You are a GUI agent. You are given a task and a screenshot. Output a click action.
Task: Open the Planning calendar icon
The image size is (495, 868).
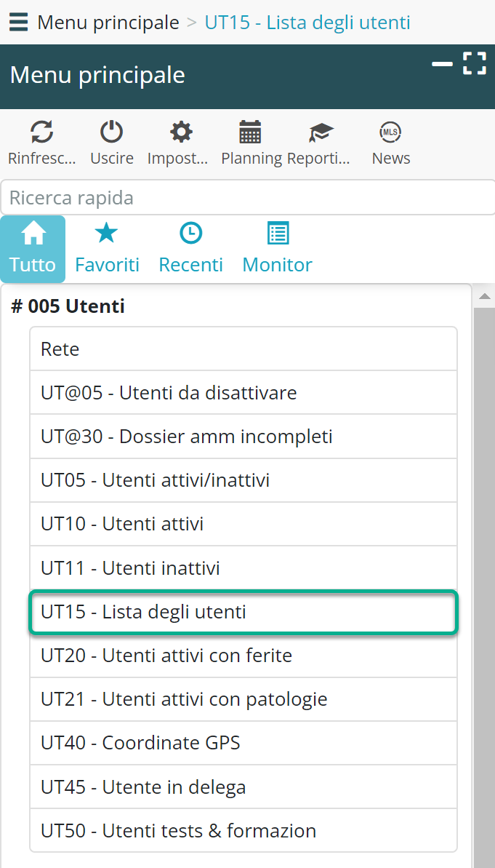(250, 132)
